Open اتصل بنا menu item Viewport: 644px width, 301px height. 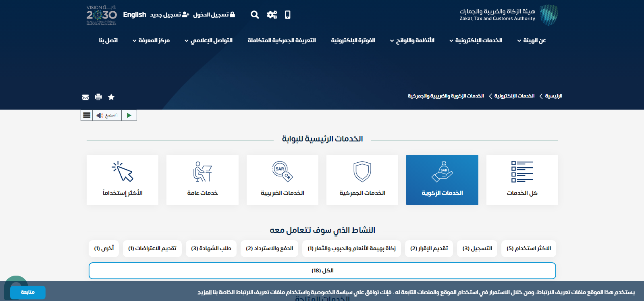tap(108, 40)
